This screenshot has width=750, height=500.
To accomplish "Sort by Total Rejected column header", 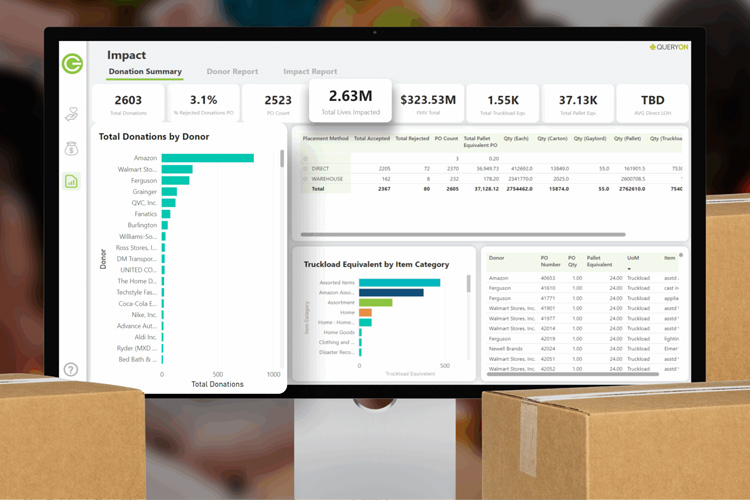I will click(x=412, y=138).
